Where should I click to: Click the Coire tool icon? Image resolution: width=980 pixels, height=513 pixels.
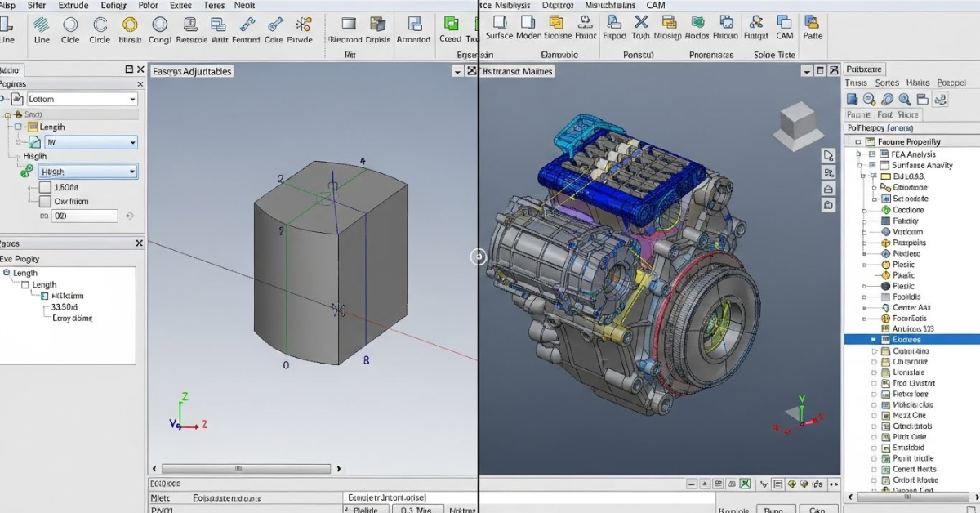(274, 26)
